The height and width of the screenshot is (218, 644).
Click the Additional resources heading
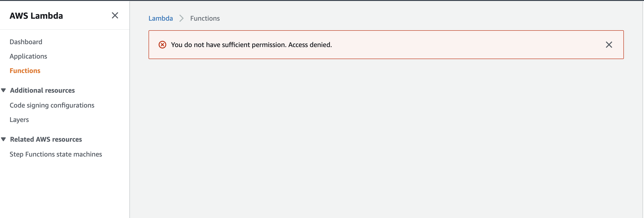tap(42, 90)
